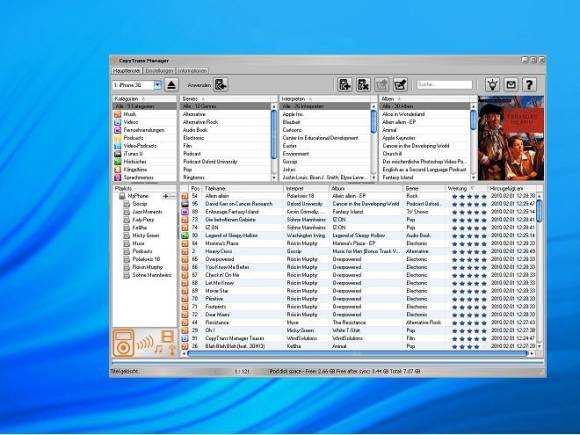Select the Klingeltöne category icon
Viewport: 580px width, 435px height.
(x=118, y=170)
